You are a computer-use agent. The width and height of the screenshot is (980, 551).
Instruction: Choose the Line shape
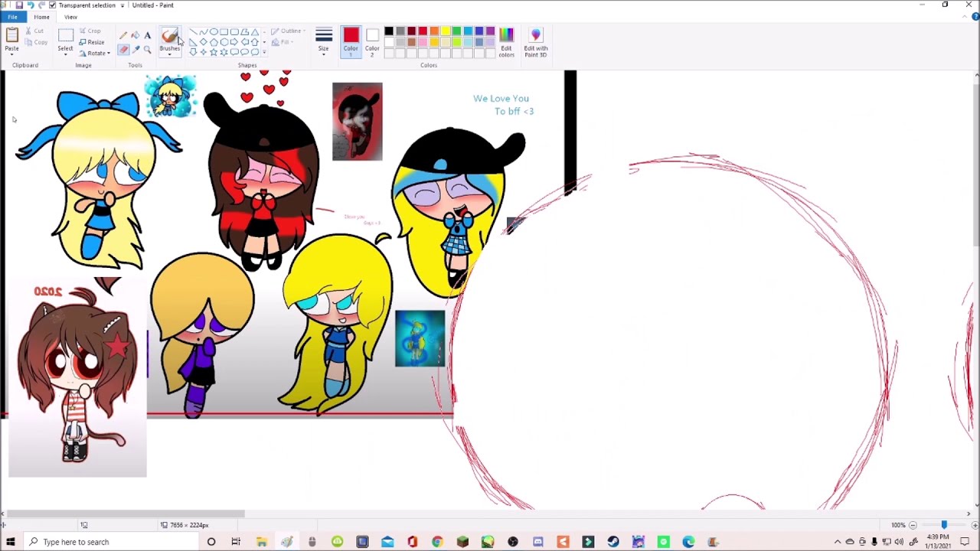(x=193, y=31)
